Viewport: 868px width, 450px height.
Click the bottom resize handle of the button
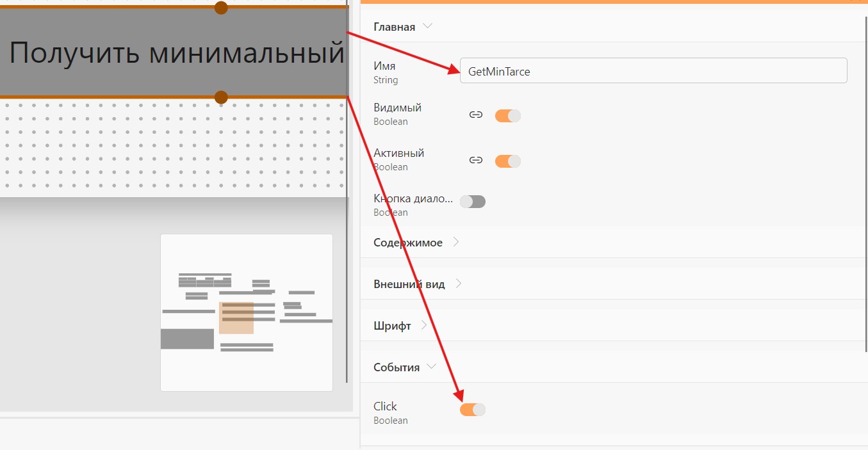point(221,97)
